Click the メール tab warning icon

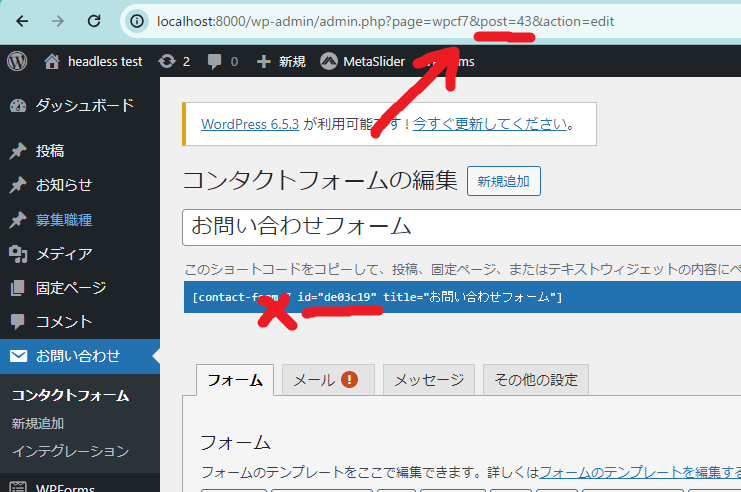point(349,379)
